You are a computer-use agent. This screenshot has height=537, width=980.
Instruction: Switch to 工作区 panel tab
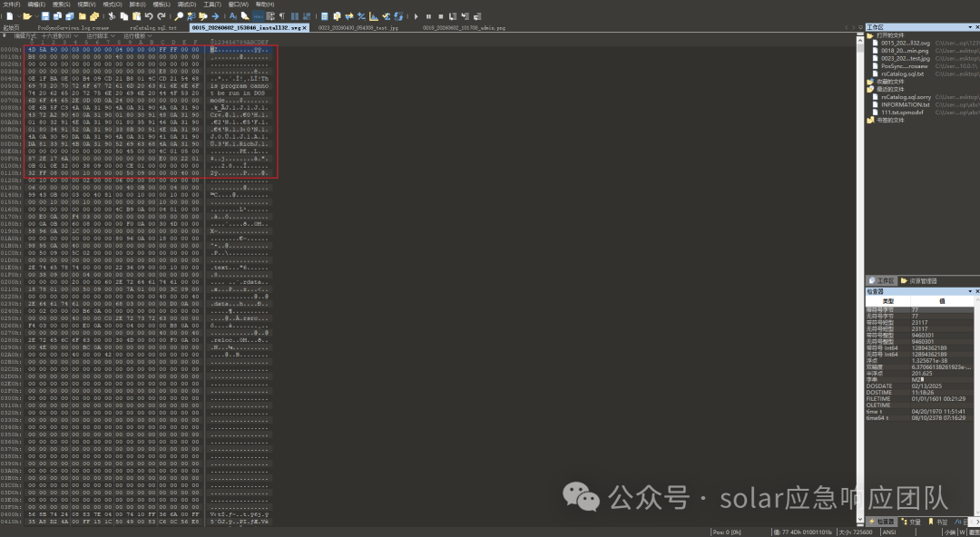(880, 280)
